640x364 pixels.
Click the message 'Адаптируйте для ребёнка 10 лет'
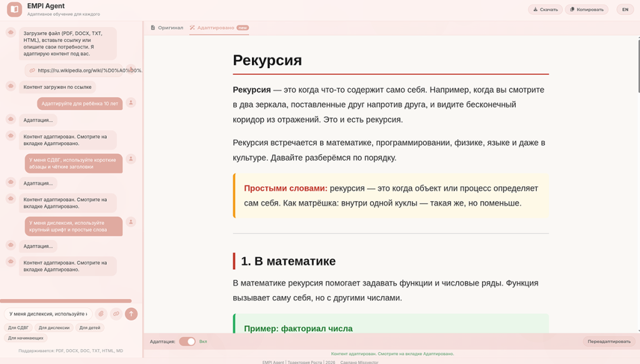point(79,104)
